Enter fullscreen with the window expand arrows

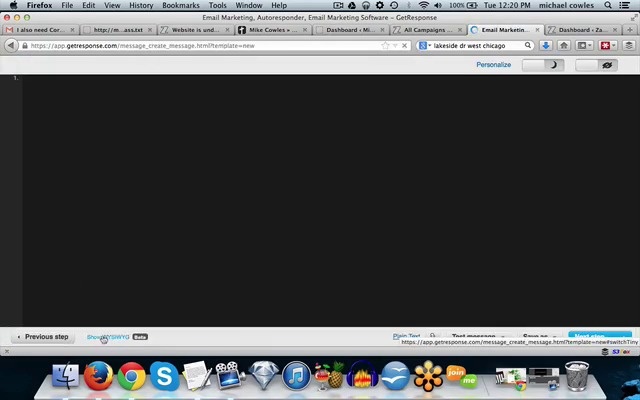[634, 18]
